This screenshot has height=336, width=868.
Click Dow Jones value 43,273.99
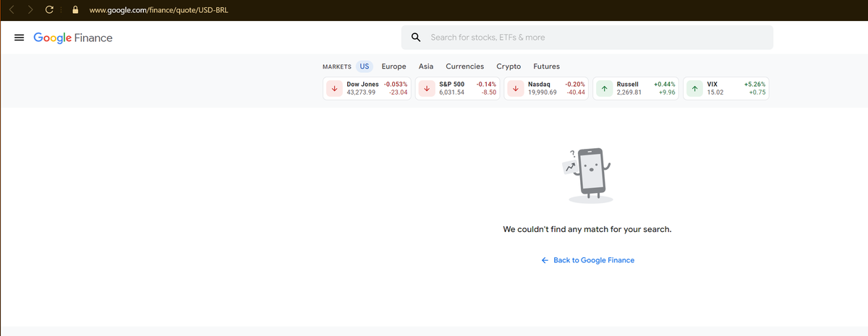(361, 92)
